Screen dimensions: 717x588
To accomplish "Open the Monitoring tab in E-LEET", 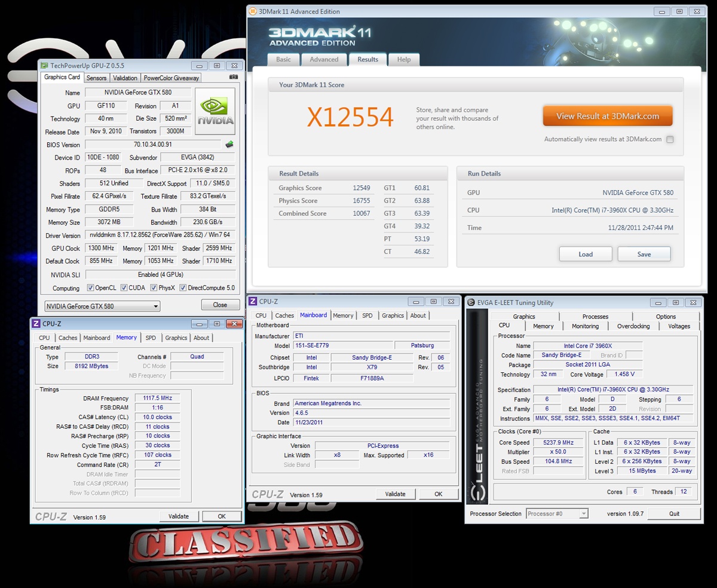I will coord(585,326).
